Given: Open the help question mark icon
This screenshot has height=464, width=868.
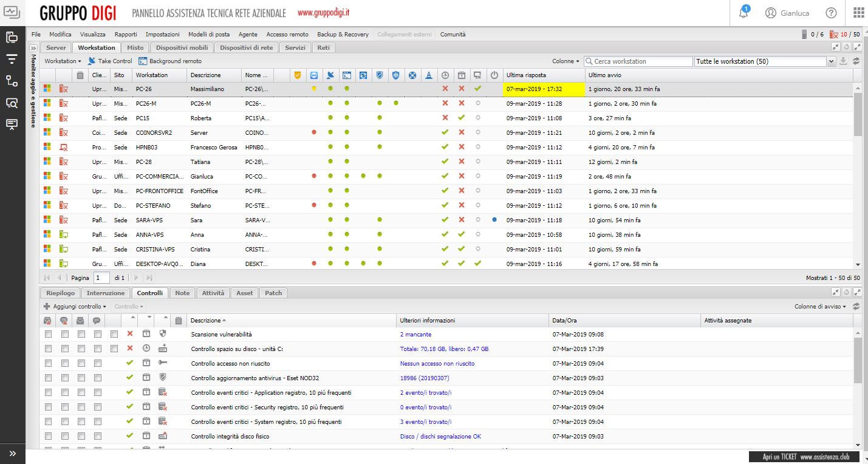Looking at the screenshot, I should pyautogui.click(x=831, y=13).
